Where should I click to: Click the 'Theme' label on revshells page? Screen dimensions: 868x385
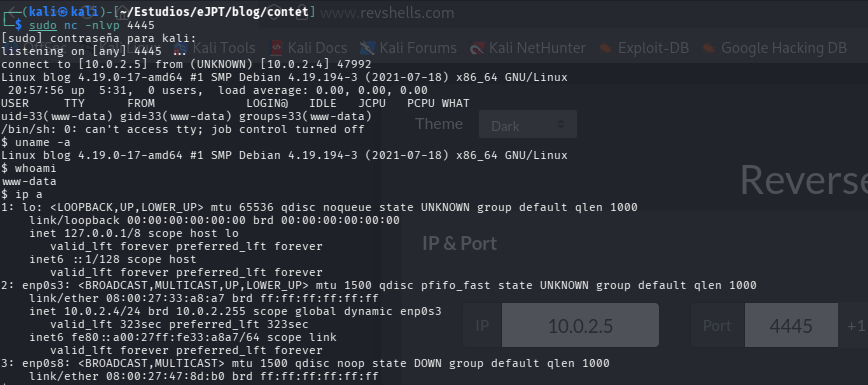click(439, 124)
